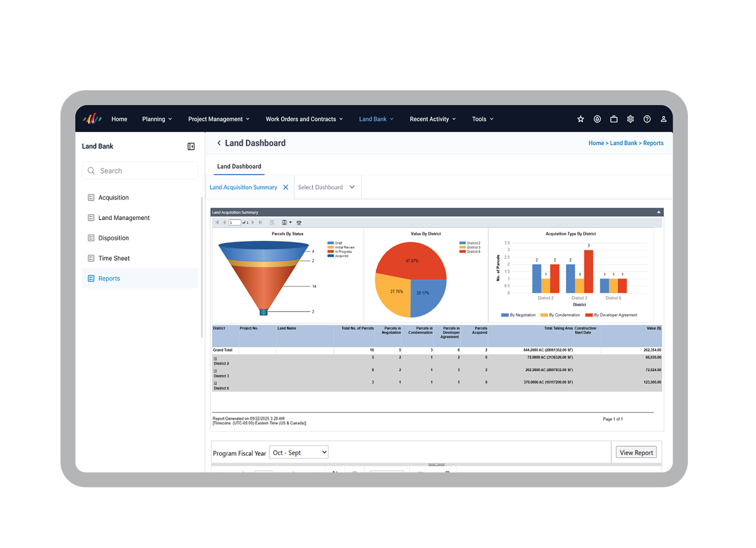This screenshot has width=756, height=548.
Task: Open the Planning menu
Action: tap(157, 119)
